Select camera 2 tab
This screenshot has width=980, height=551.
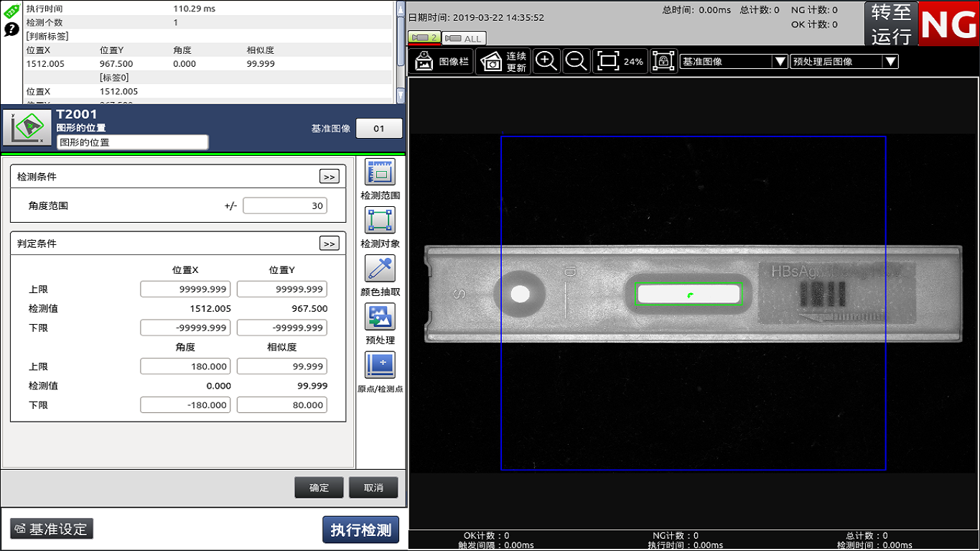click(424, 37)
